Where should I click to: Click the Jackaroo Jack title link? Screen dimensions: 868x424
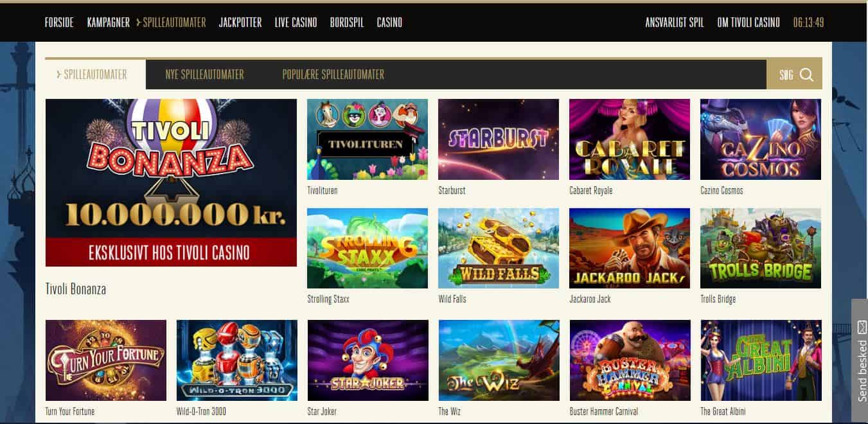click(x=590, y=299)
